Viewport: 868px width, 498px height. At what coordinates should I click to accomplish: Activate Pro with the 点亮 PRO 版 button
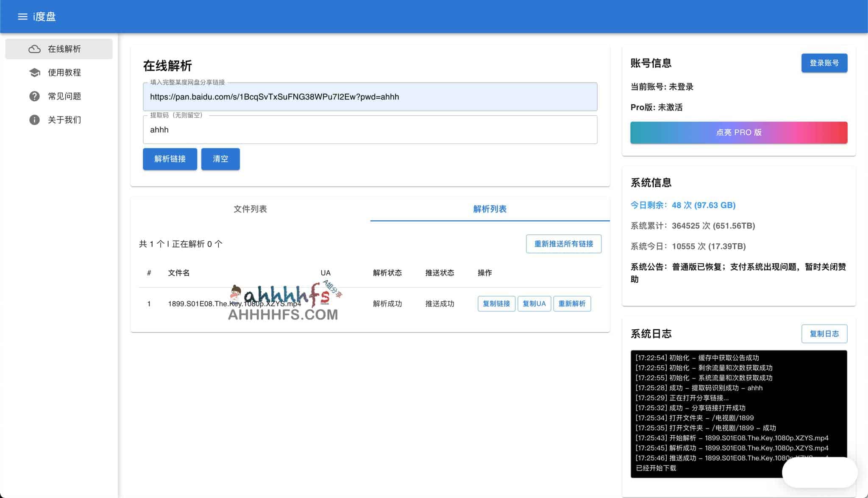point(738,132)
